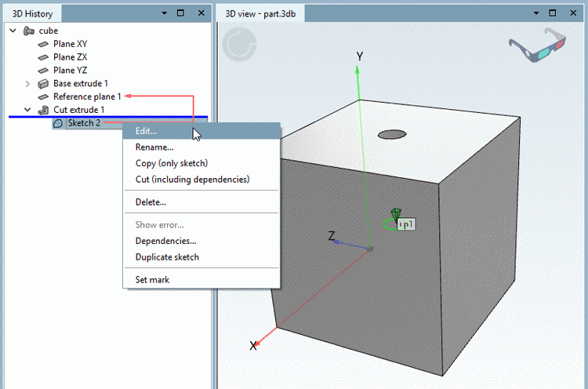Select the Sketch 2 sketch icon

tap(58, 123)
